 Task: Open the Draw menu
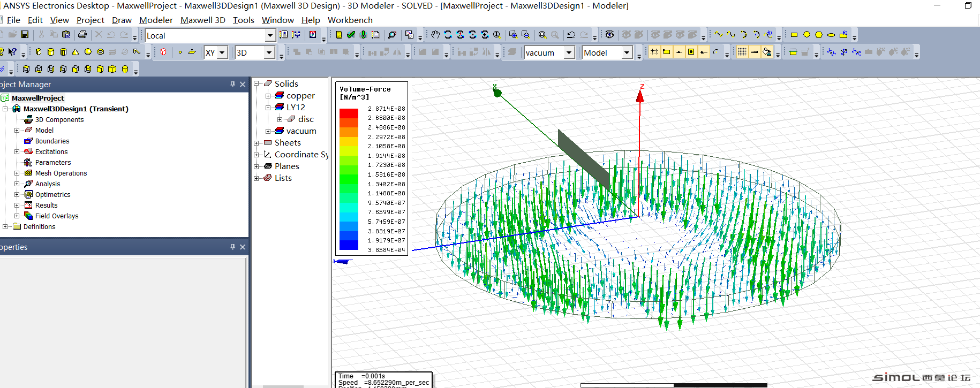(x=122, y=20)
